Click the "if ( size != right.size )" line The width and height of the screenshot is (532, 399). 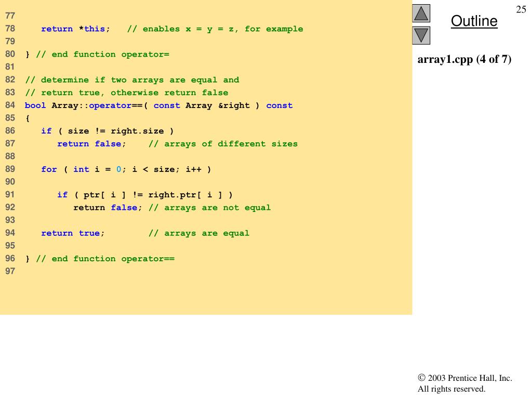click(x=108, y=131)
